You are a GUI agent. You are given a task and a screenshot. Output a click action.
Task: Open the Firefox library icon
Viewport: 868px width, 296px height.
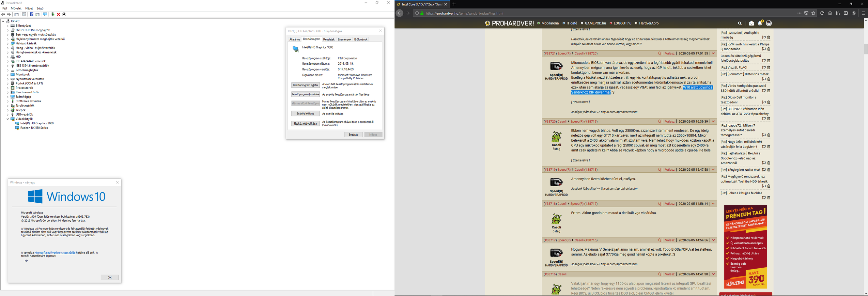coord(838,13)
